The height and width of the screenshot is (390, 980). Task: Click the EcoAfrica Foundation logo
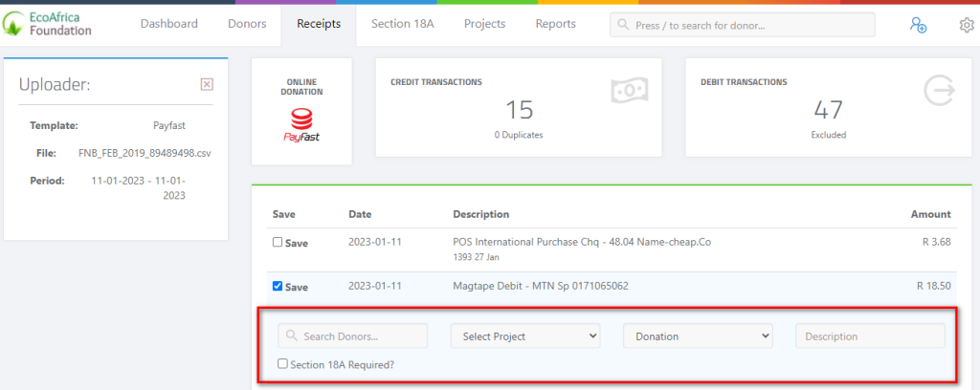tap(48, 24)
